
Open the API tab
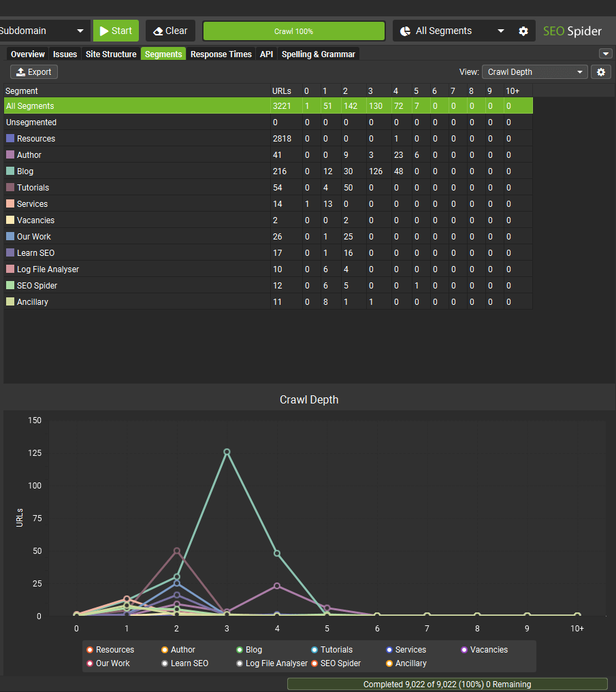tap(266, 54)
